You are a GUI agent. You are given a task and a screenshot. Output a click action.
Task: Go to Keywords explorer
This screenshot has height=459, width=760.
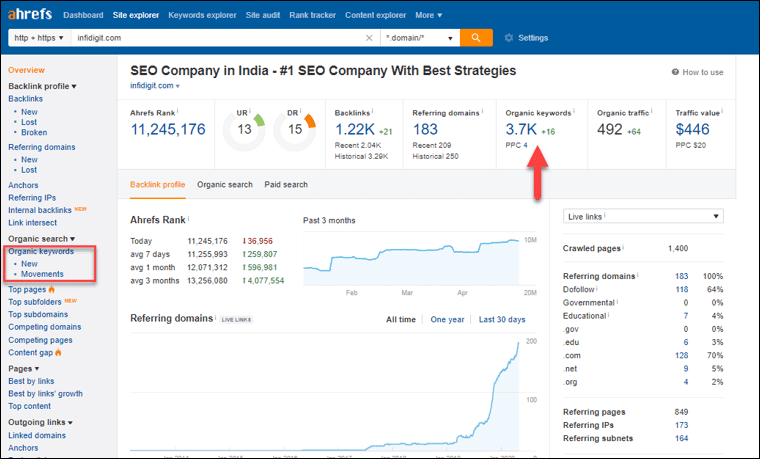202,15
